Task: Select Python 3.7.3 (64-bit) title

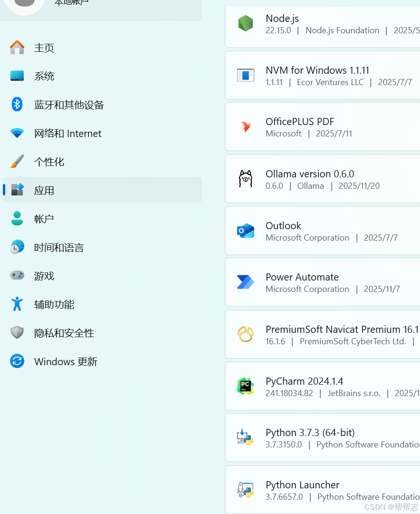Action: tap(310, 432)
